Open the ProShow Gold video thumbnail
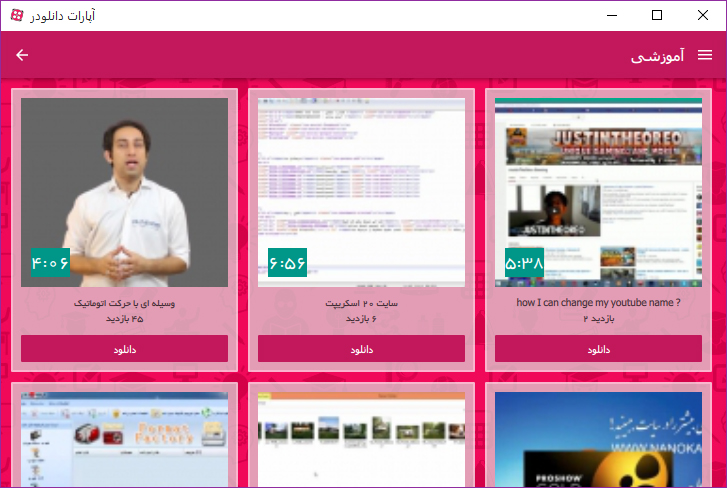This screenshot has height=488, width=727. point(598,439)
